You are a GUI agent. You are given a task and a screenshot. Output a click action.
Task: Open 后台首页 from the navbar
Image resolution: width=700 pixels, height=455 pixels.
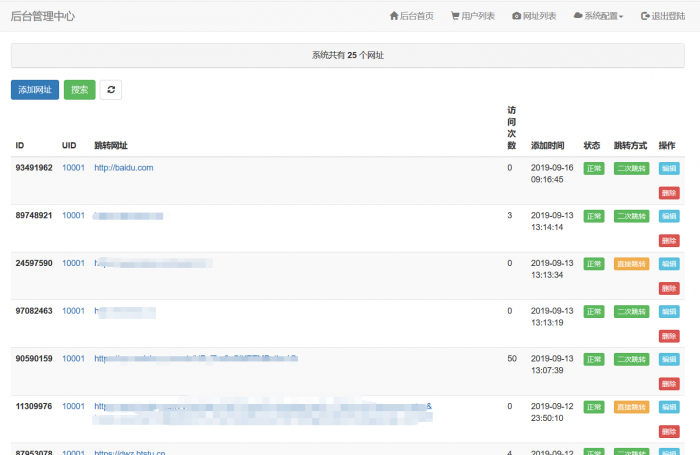pyautogui.click(x=411, y=16)
